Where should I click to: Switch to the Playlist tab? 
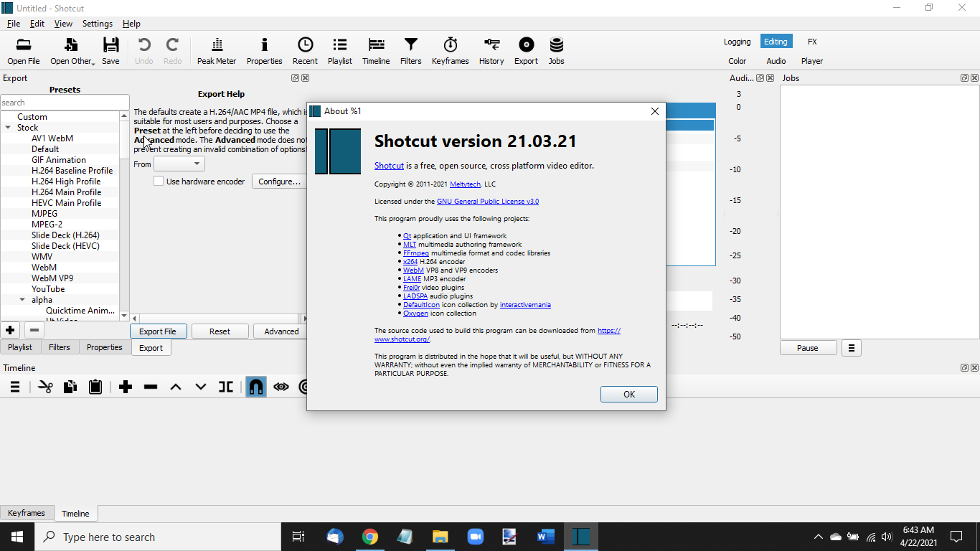click(20, 347)
